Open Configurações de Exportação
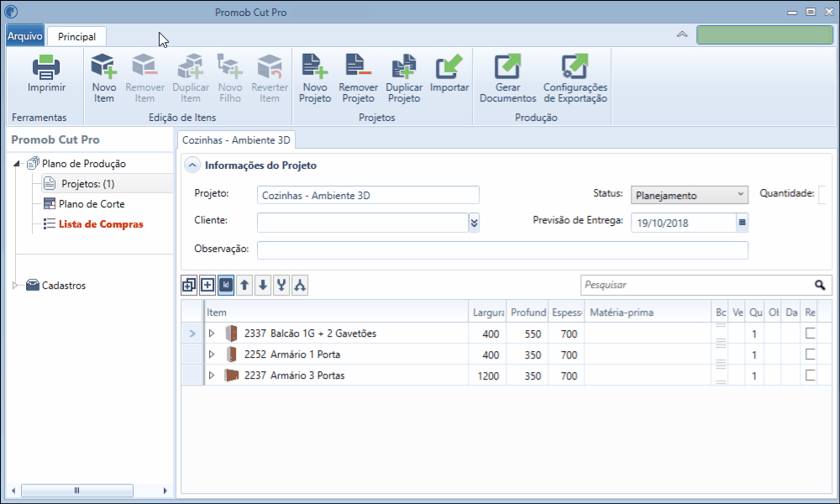Screen dimensions: 840x504 pyautogui.click(x=575, y=78)
